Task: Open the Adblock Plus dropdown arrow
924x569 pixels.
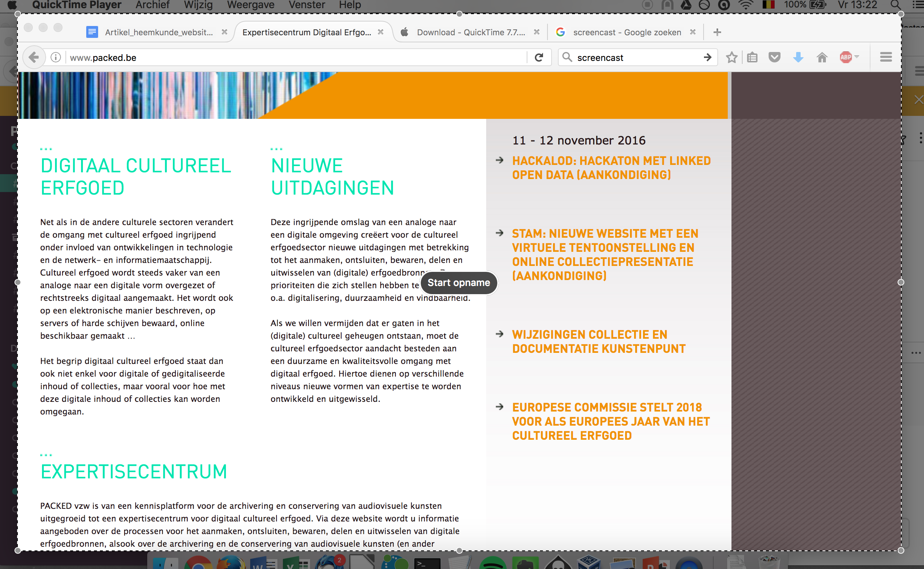Action: 857,57
